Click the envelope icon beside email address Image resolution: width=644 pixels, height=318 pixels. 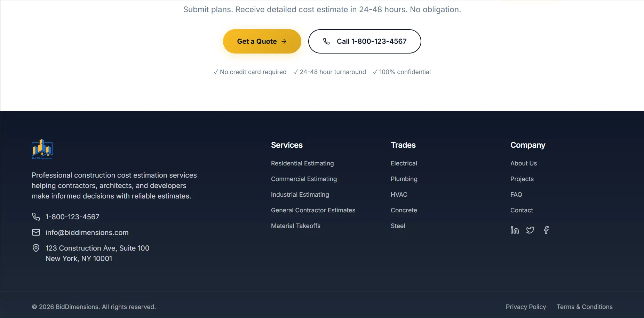(x=36, y=232)
